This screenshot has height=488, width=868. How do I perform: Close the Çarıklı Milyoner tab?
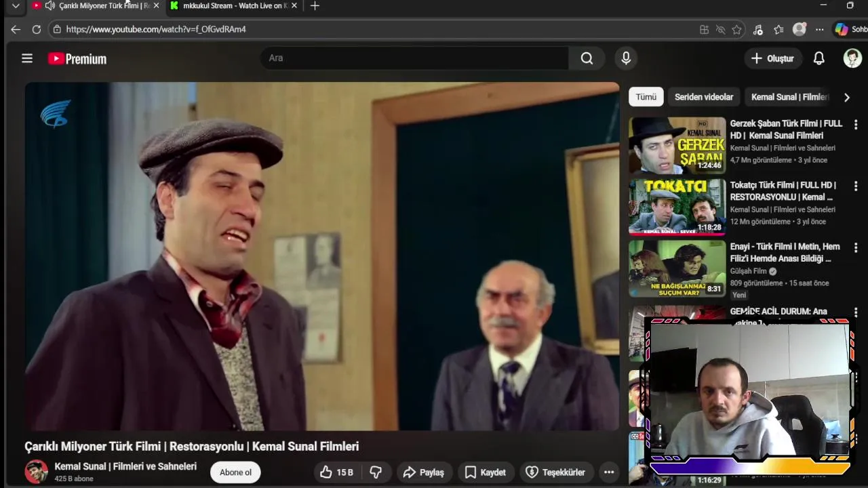[157, 5]
